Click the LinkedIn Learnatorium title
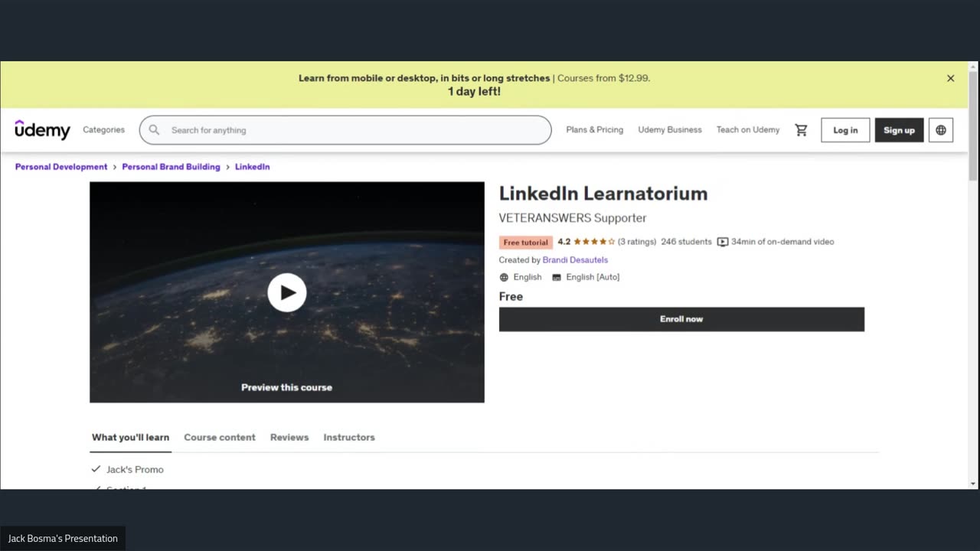 [x=603, y=194]
